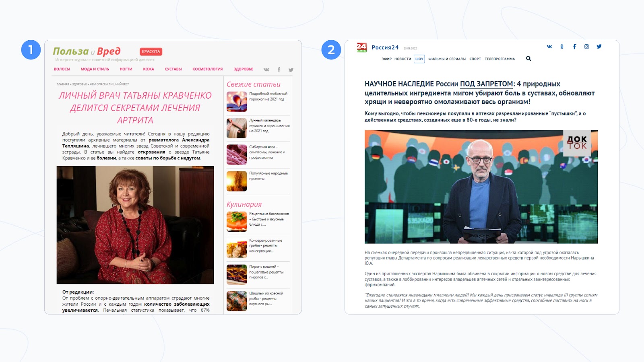
Task: Click the От редакции: subheading
Action: tap(78, 292)
